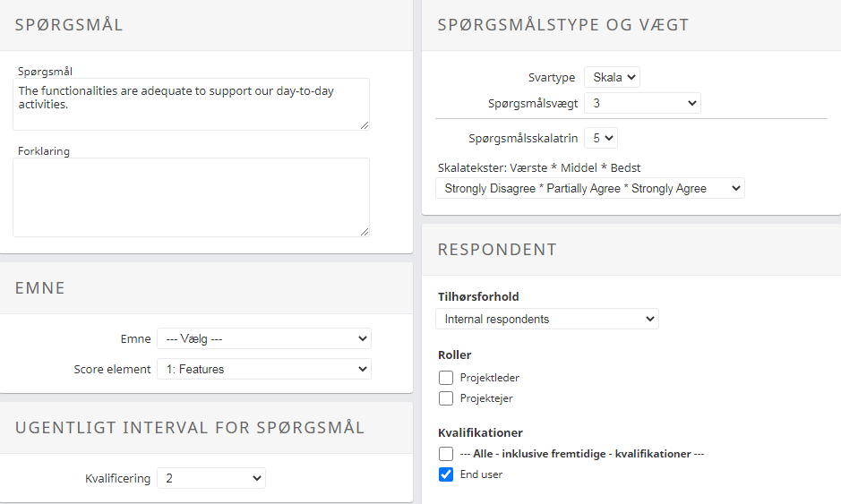Click the Spørgsmål question text area
The image size is (841, 504).
point(191,104)
